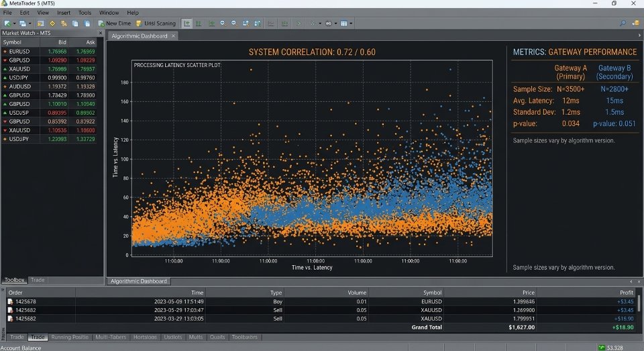Click the double-arrow indicators toolbar icon
The image size is (644, 351).
tap(313, 23)
